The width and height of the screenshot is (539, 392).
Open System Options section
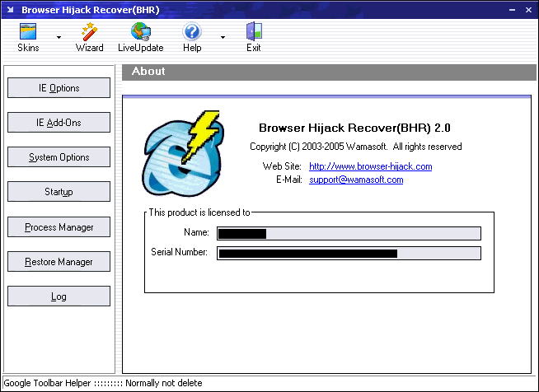pyautogui.click(x=59, y=157)
